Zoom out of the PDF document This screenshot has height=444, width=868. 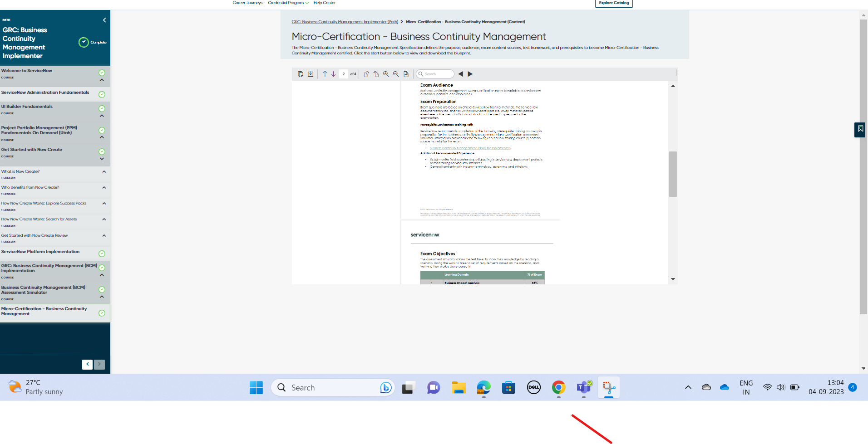click(396, 74)
